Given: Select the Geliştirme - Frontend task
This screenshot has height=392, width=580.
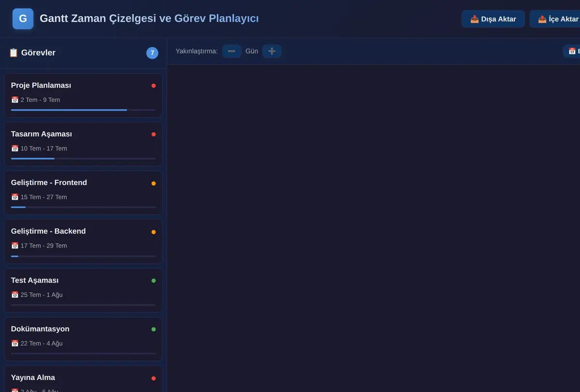Looking at the screenshot, I should (x=83, y=192).
